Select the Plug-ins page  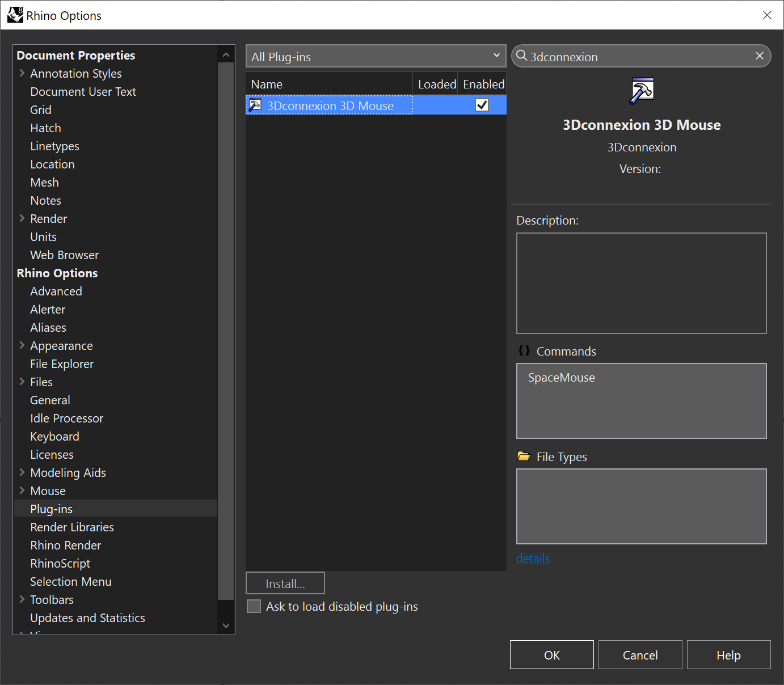click(x=51, y=509)
